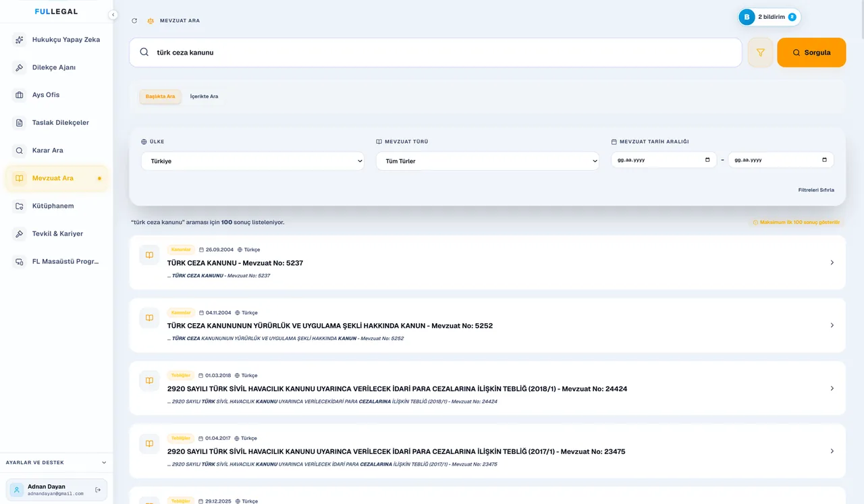Click the FULLEGAL logo
Screen dimensions: 864x504
[x=56, y=11]
